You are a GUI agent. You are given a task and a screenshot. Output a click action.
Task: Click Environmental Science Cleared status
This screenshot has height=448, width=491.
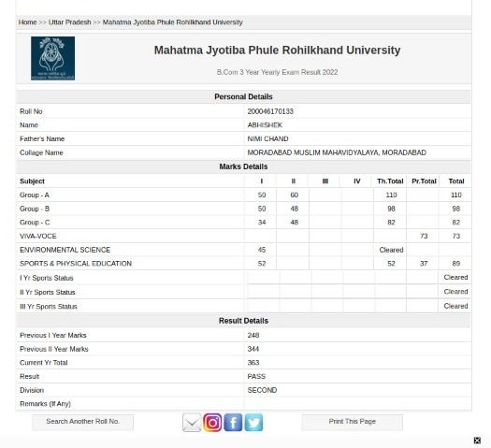[391, 250]
